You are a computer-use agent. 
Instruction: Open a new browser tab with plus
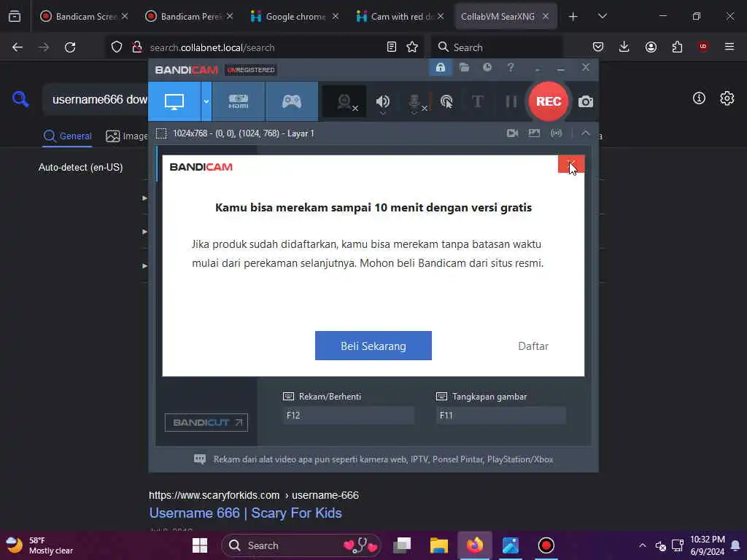pos(573,17)
